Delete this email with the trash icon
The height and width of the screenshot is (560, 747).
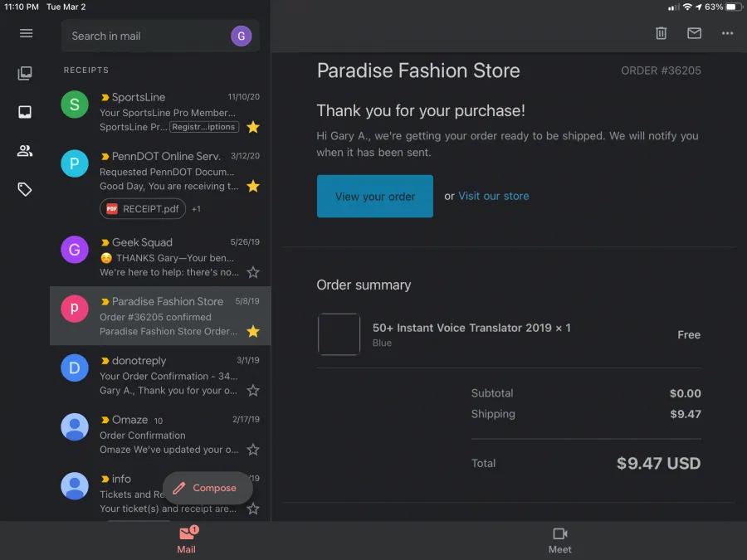(661, 33)
